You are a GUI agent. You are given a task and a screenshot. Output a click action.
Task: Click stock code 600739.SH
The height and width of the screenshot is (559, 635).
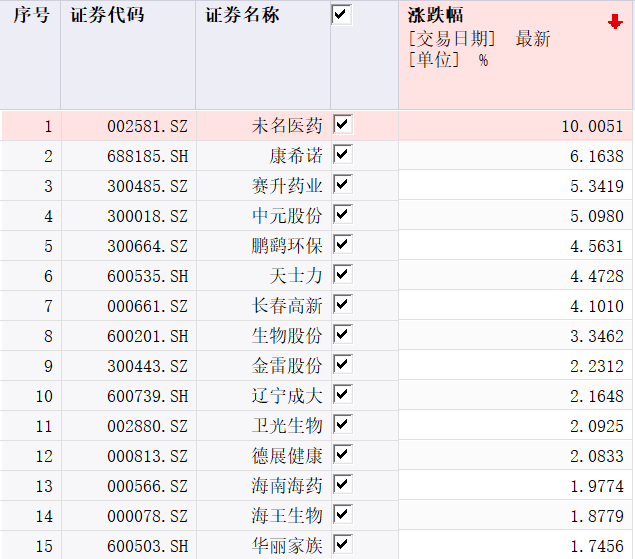point(147,396)
